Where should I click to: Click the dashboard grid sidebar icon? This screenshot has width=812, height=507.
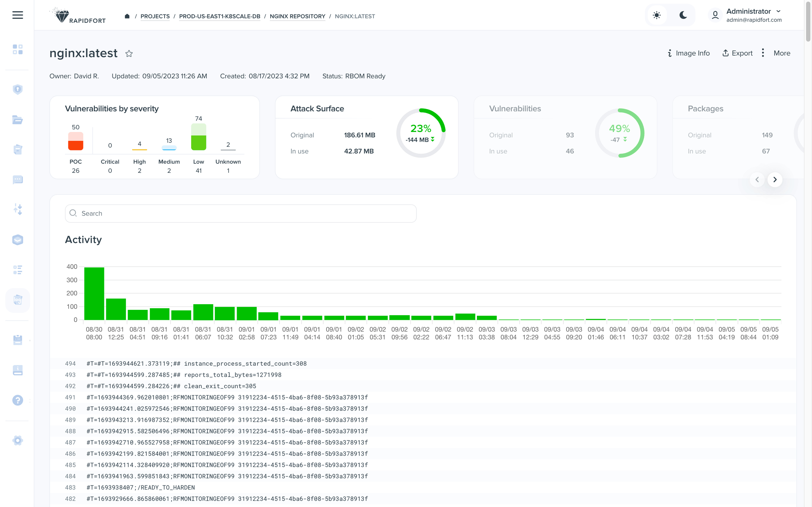pyautogui.click(x=17, y=49)
